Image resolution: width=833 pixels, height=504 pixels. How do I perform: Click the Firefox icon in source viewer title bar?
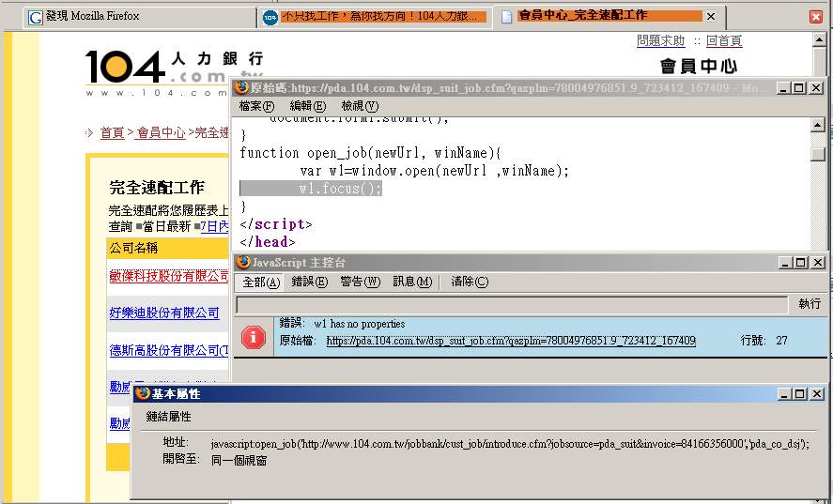(x=241, y=87)
